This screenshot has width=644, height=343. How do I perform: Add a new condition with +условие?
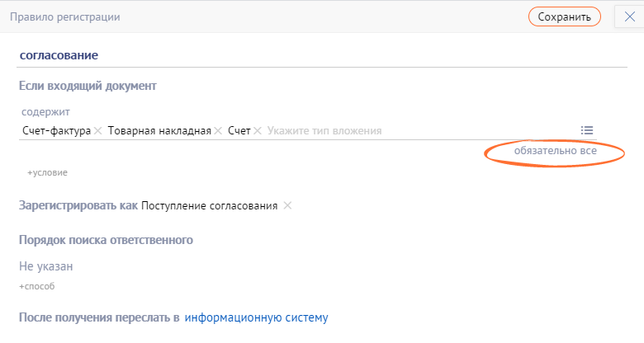(47, 172)
